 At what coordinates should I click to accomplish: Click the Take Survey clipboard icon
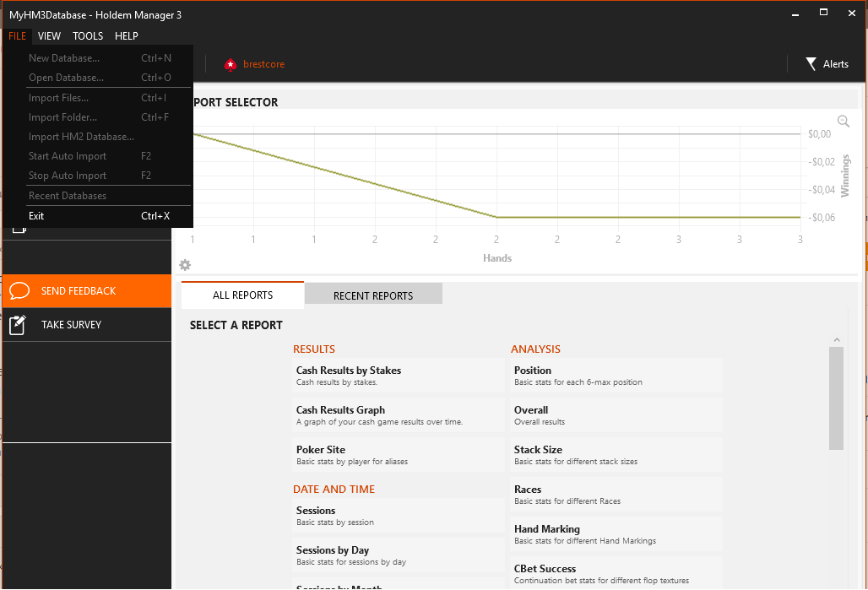point(18,325)
